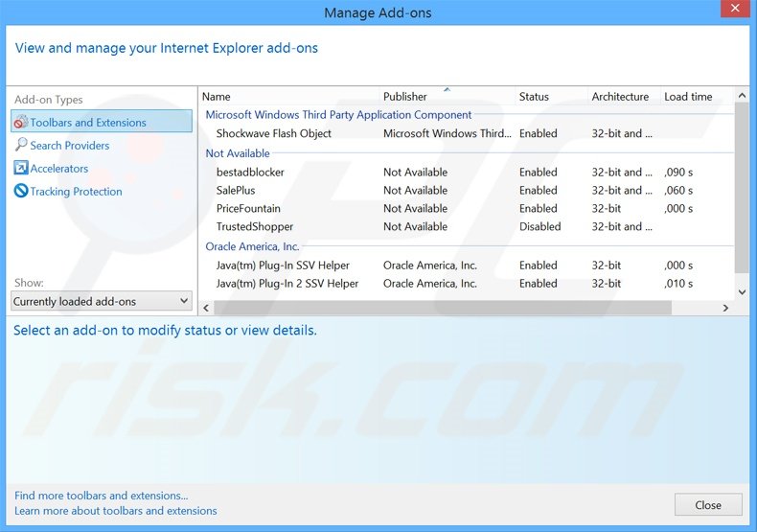Select Toolbars and Extensions add-on type
Image resolution: width=757 pixels, height=532 pixels.
[x=102, y=122]
